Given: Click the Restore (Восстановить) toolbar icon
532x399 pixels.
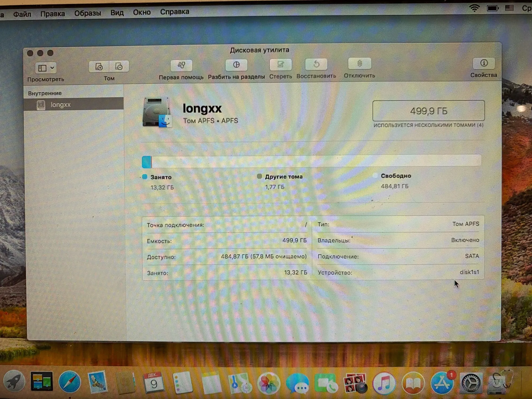Looking at the screenshot, I should [316, 64].
